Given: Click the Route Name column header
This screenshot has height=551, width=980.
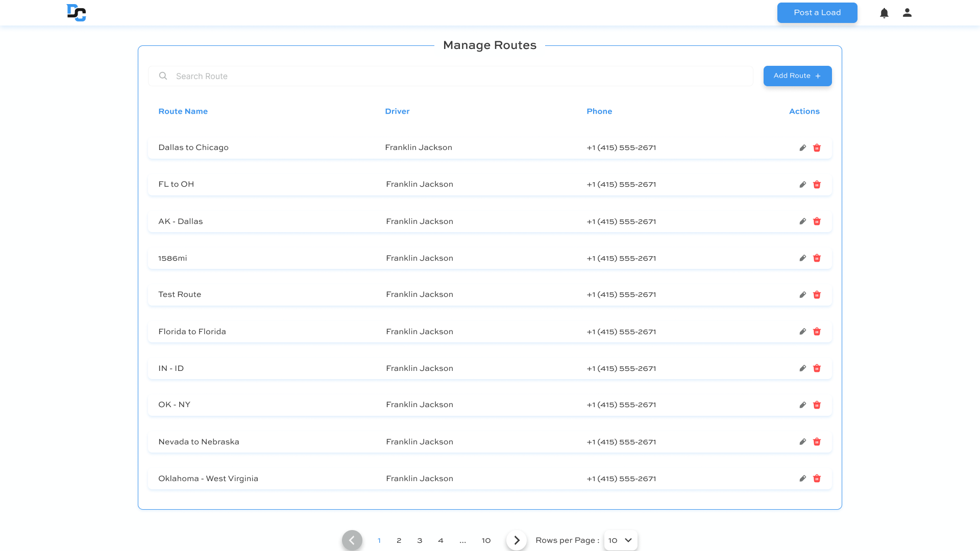Looking at the screenshot, I should coord(183,111).
